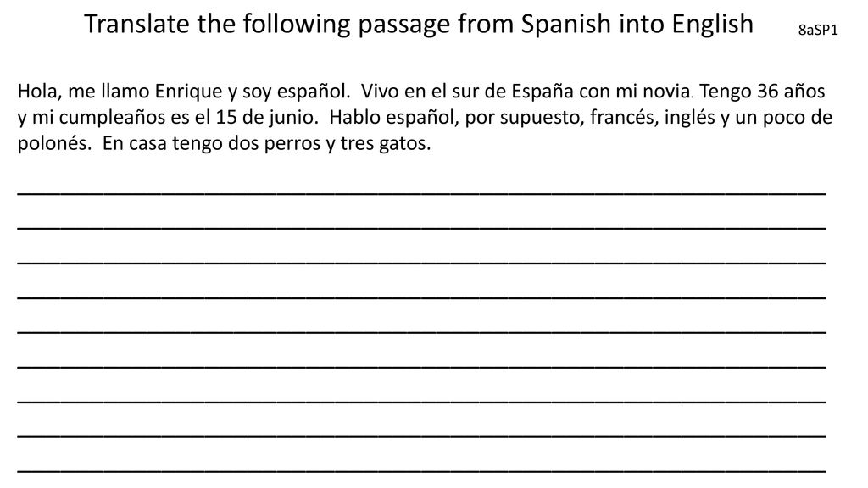Click the fifth blank answer line
Viewport: 868px width, 488px height.
[x=422, y=332]
